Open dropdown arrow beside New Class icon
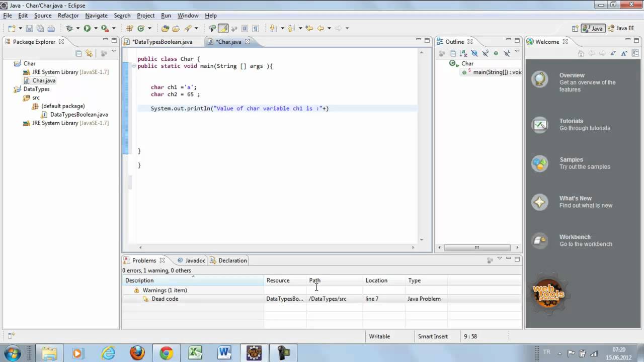Screen dimensions: 644x362 tap(149, 29)
